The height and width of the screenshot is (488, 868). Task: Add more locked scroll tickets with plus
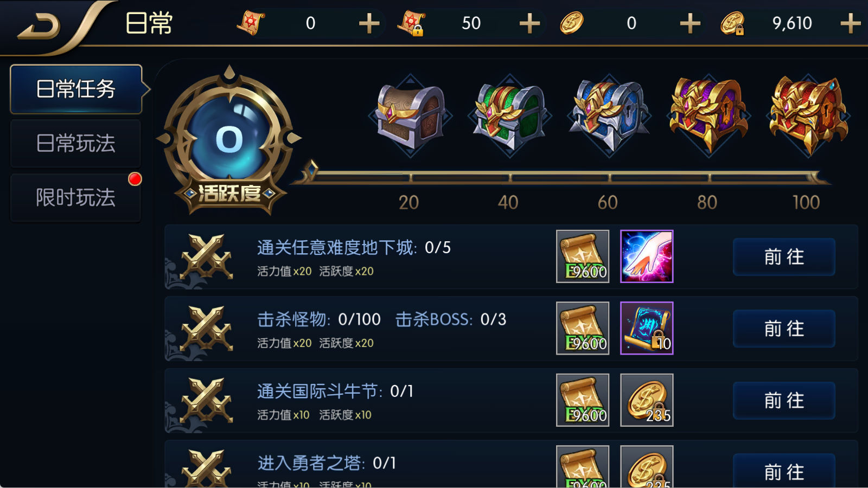coord(529,23)
